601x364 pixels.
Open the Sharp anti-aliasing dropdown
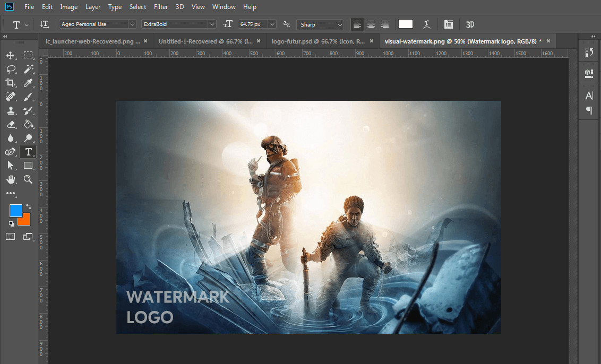tap(320, 24)
